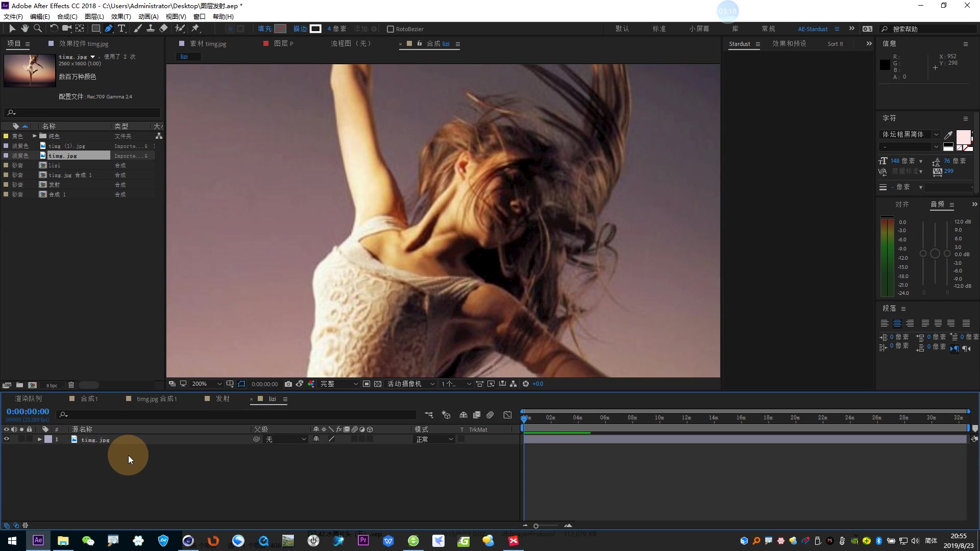This screenshot has width=980, height=551.
Task: Select the Zoom magnifier tool
Action: [37, 29]
